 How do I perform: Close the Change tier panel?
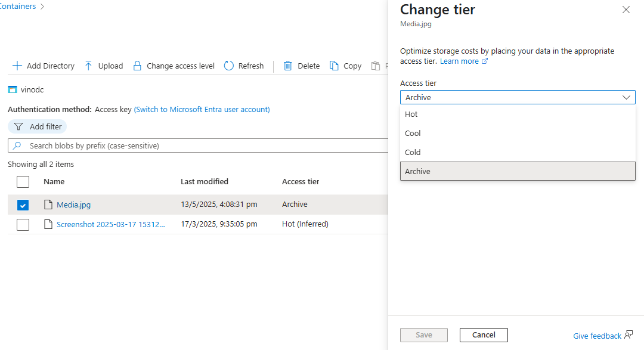(626, 10)
